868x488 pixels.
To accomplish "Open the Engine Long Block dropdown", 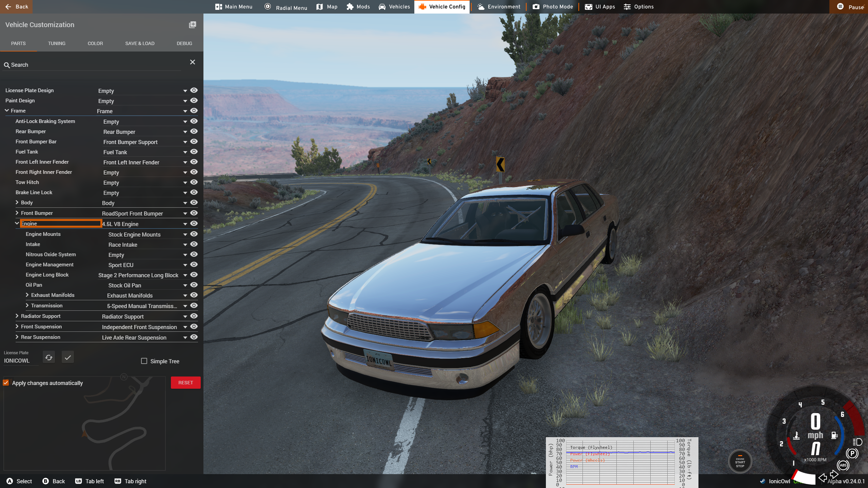I will click(x=185, y=275).
